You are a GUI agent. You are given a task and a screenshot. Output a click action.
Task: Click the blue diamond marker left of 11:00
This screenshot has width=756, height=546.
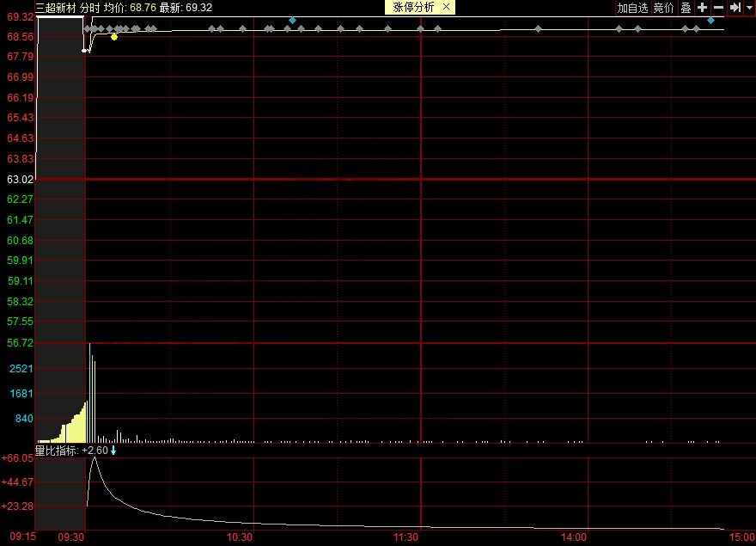pos(293,20)
